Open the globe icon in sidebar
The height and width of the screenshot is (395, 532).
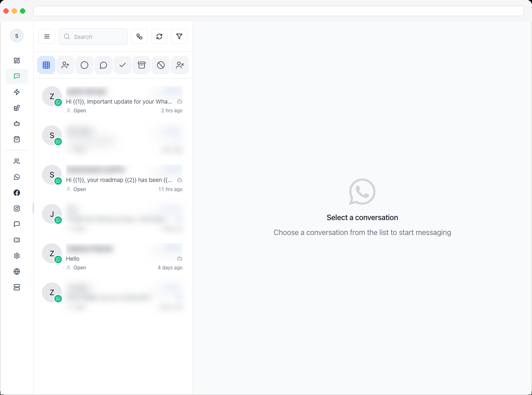17,271
